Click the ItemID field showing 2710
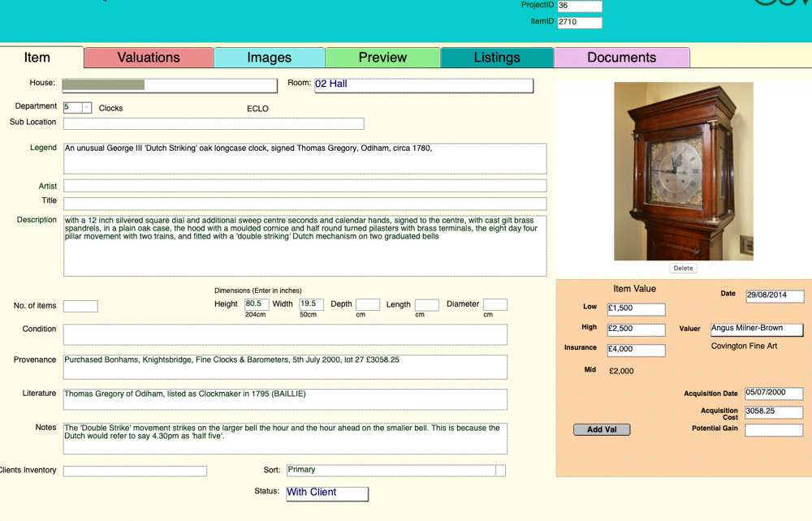 tap(578, 22)
